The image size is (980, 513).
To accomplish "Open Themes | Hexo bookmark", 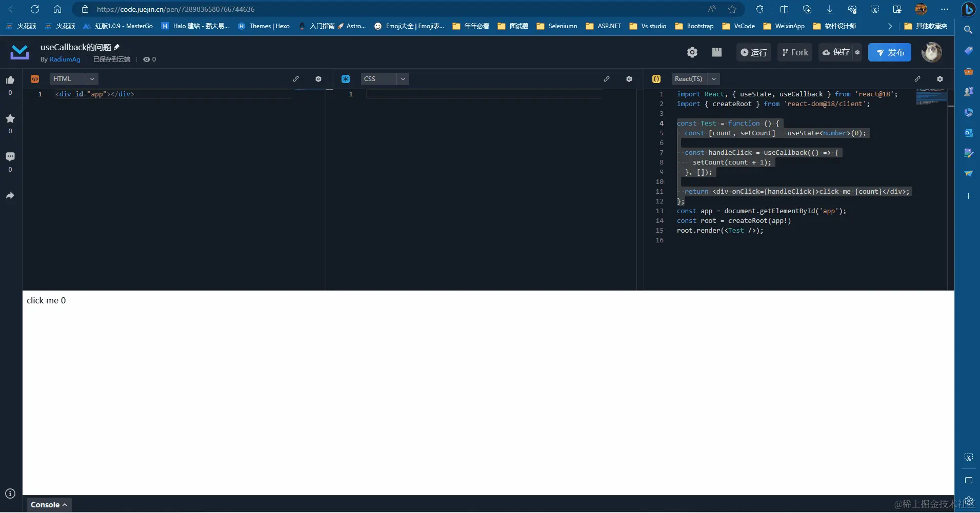I will 264,26.
